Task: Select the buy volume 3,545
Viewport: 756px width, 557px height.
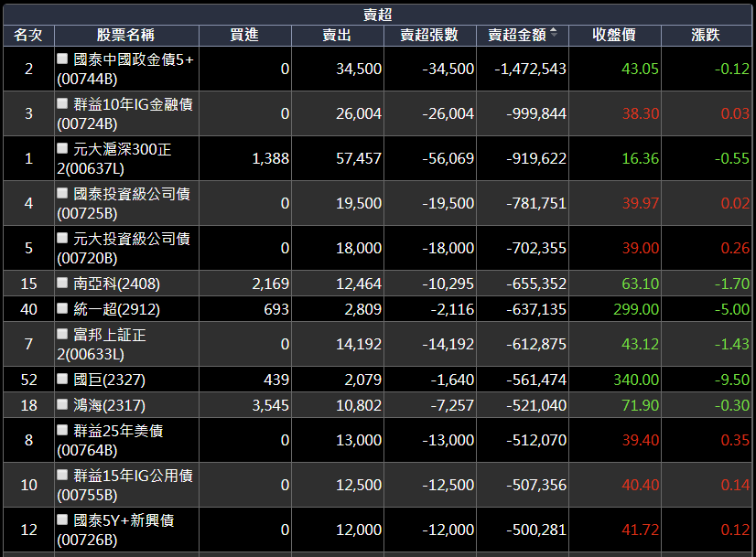Action: [x=271, y=405]
